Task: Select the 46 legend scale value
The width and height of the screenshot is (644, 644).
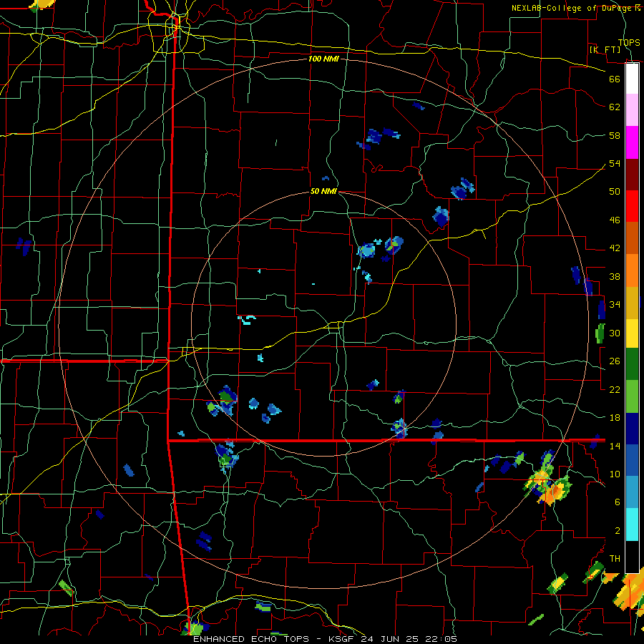Action: click(615, 220)
